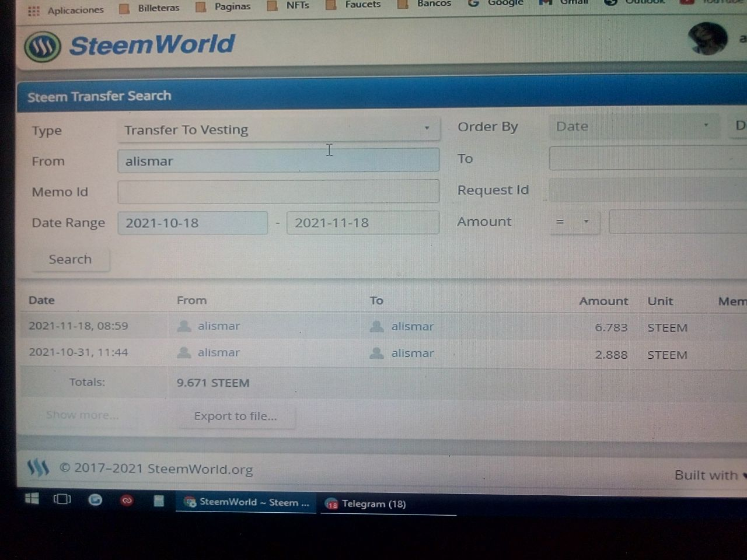The height and width of the screenshot is (560, 747).
Task: Click the From column header in results table
Action: click(x=191, y=300)
